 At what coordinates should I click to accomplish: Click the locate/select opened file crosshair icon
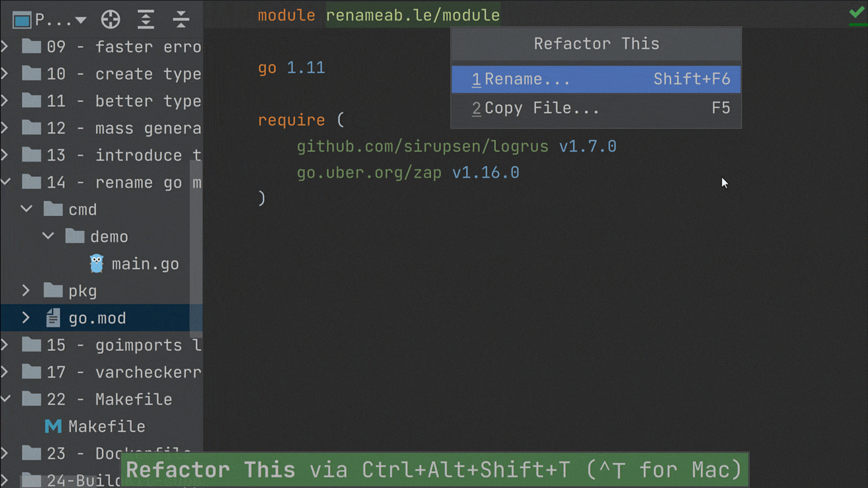click(x=111, y=20)
